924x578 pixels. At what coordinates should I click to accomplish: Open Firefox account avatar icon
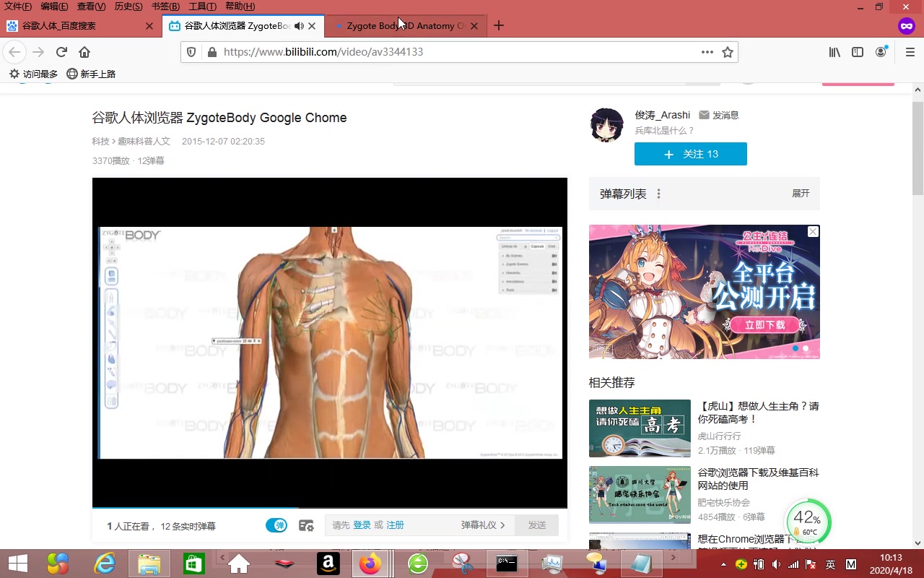[x=881, y=52]
